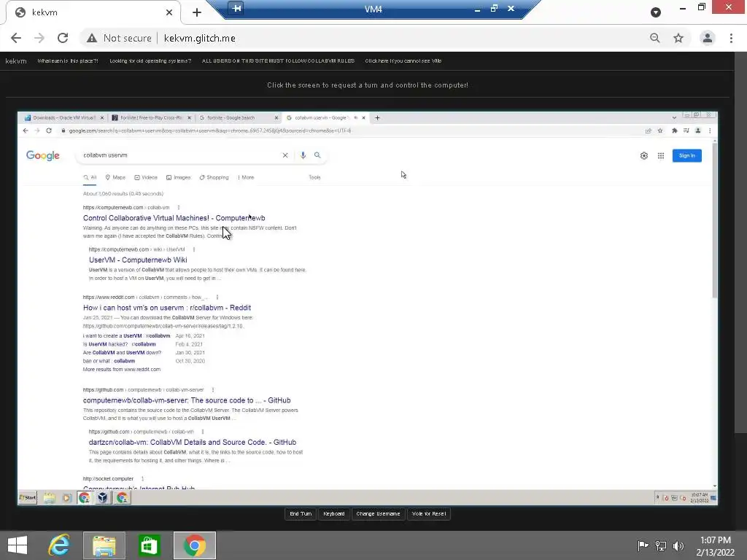
Task: Select the Shopping search filter
Action: click(214, 177)
